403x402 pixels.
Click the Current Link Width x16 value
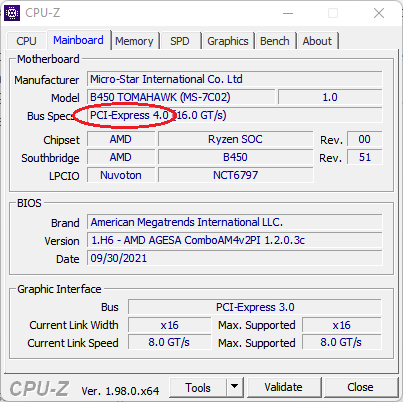[x=170, y=325]
